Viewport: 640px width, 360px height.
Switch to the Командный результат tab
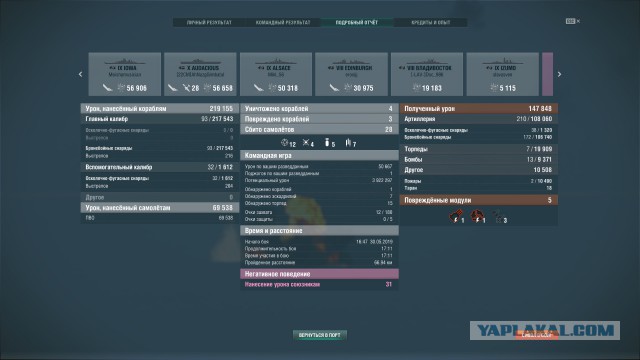[283, 22]
